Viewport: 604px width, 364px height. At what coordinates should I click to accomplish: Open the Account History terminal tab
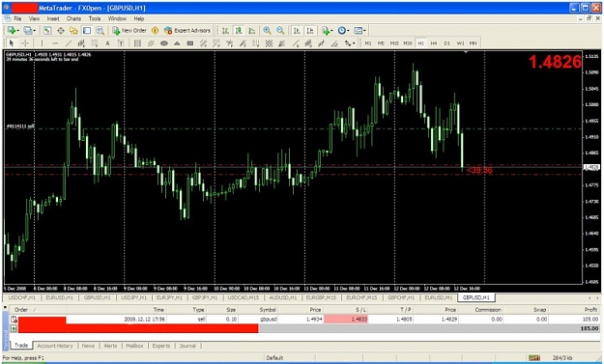[55, 346]
